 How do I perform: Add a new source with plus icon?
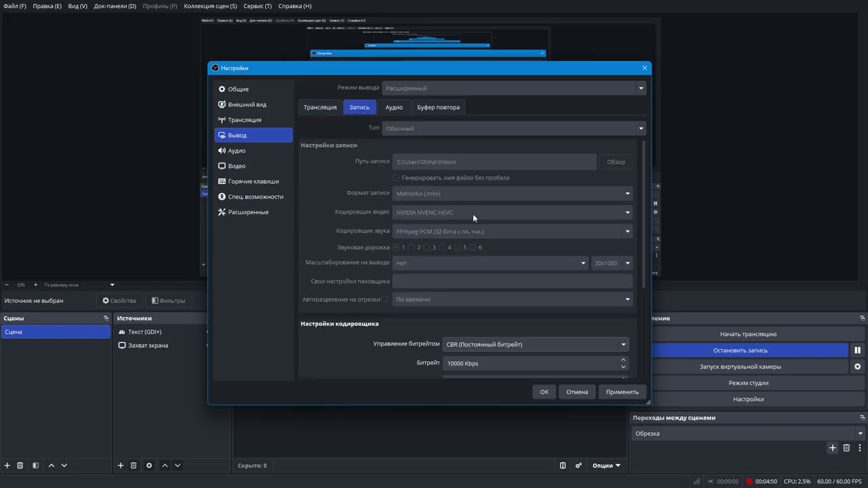(121, 466)
